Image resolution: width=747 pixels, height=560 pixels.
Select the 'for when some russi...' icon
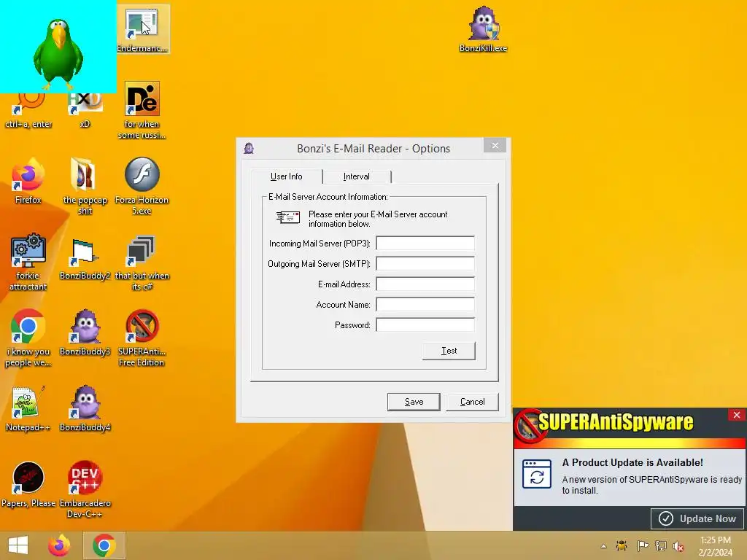point(142,111)
